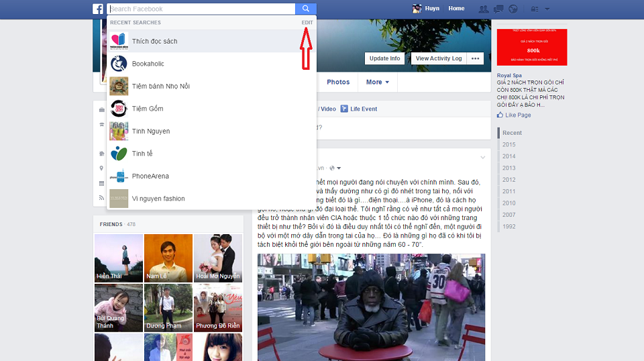
Task: Open post audience globe dropdown
Action: click(335, 168)
